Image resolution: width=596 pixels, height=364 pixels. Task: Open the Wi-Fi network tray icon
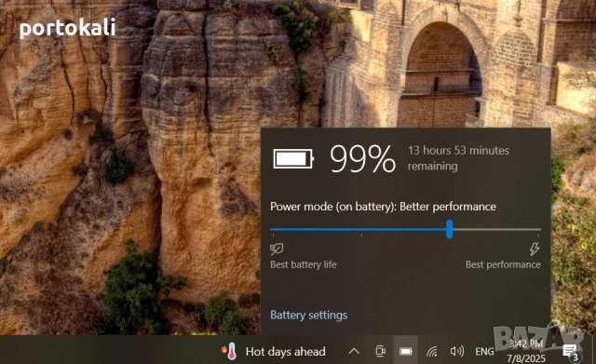432,352
